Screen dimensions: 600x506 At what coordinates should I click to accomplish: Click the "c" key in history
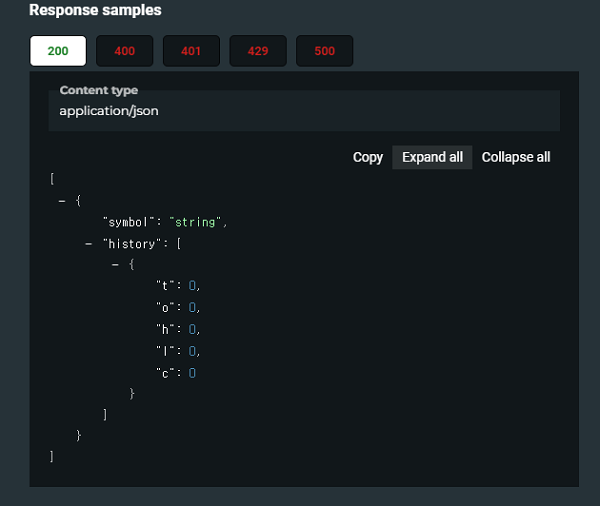165,373
